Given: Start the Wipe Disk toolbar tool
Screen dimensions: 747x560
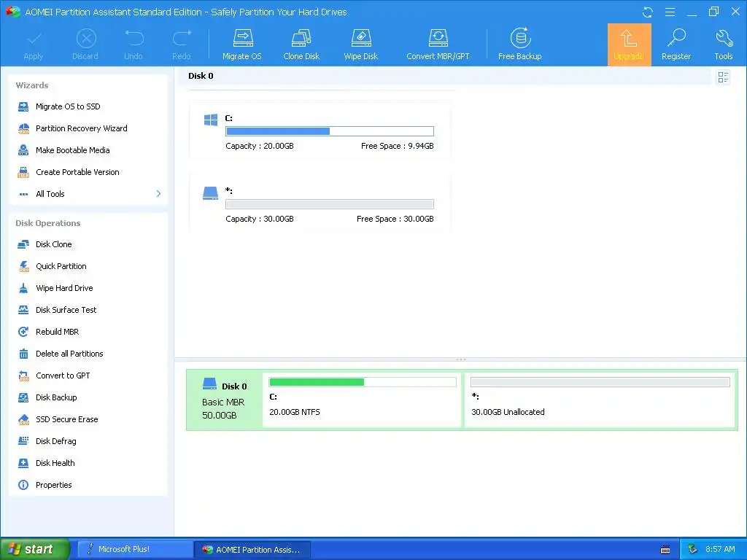Looking at the screenshot, I should (360, 45).
